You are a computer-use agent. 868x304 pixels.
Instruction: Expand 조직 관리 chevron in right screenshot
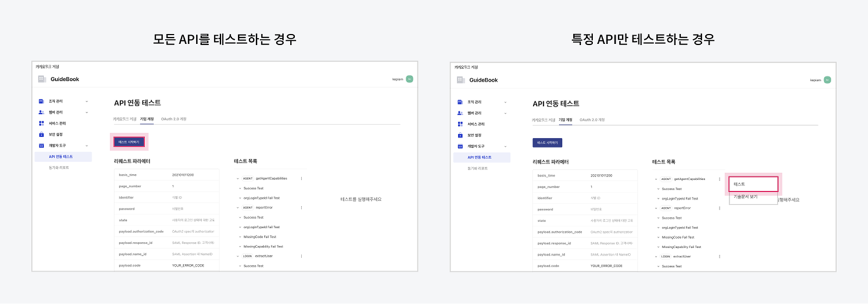pos(505,102)
